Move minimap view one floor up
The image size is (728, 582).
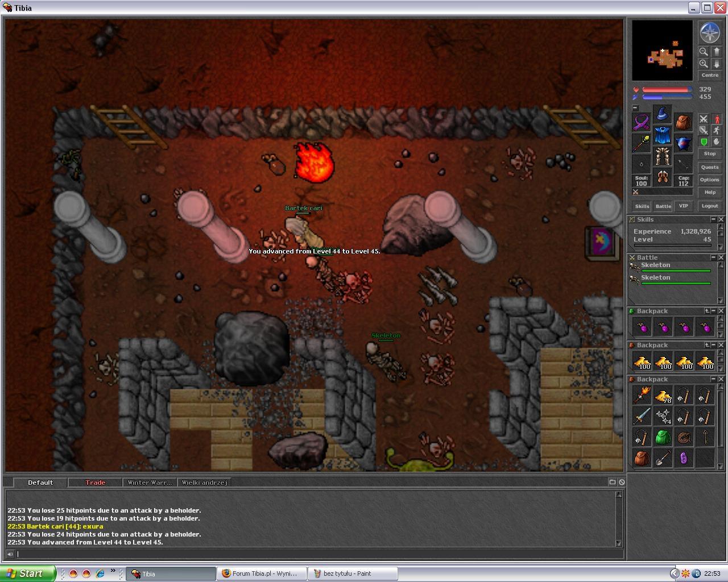tap(717, 52)
